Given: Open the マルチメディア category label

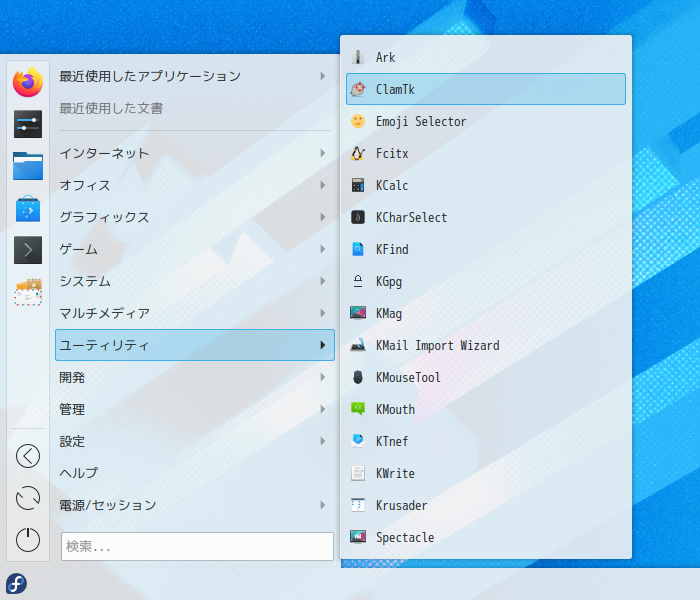Looking at the screenshot, I should (104, 313).
